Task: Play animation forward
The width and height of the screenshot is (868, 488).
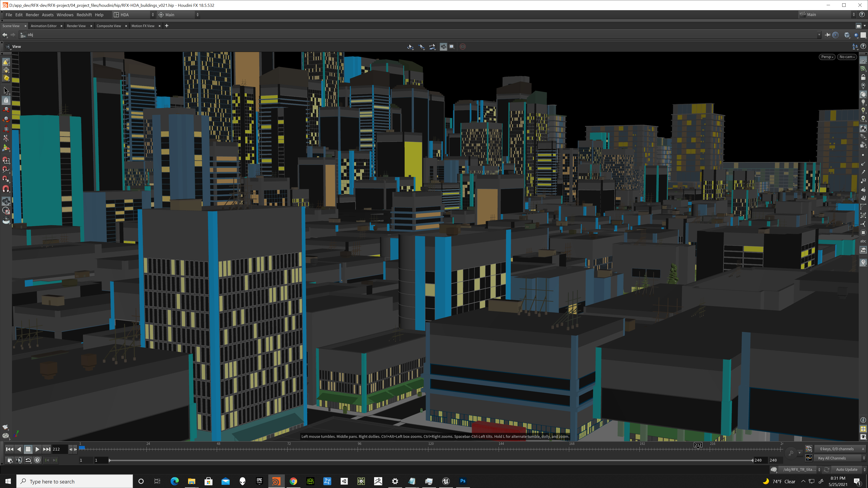Action: click(x=37, y=449)
